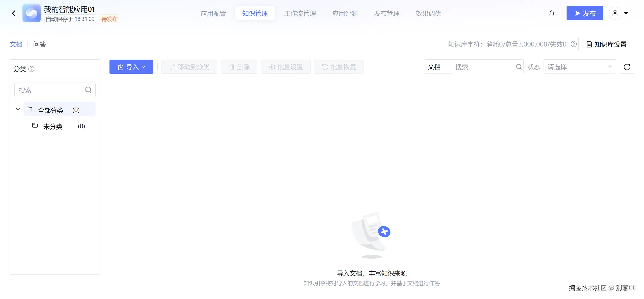Screen dimensions: 644x299
Task: Open the account menu caret
Action: coord(626,13)
